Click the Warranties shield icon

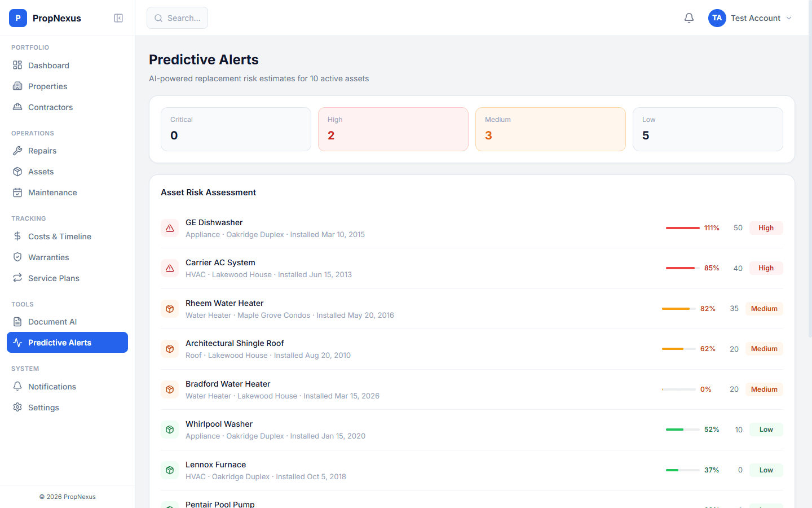(17, 257)
